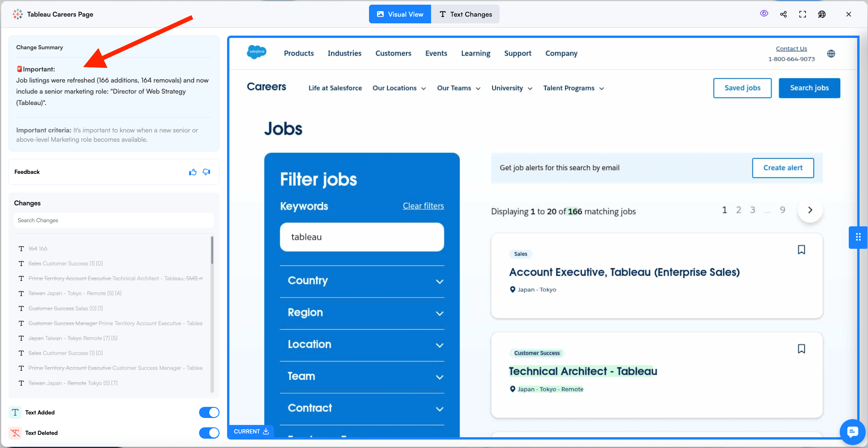Toggle the Text Deleted switch
The image size is (868, 448).
(209, 433)
